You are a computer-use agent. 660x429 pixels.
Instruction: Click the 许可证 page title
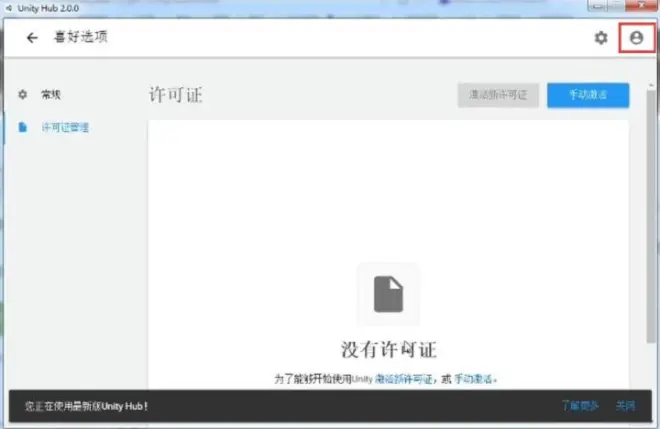click(x=176, y=95)
